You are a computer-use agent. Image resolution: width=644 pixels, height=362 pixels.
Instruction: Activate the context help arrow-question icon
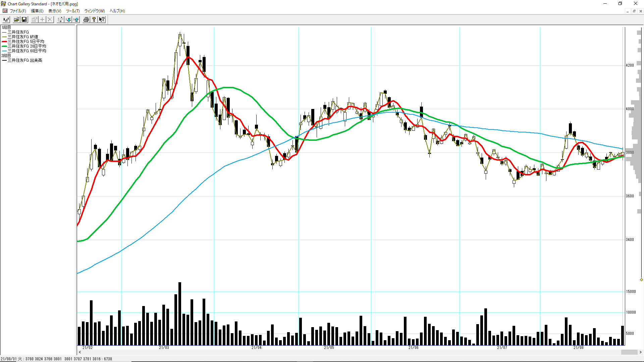coord(102,19)
